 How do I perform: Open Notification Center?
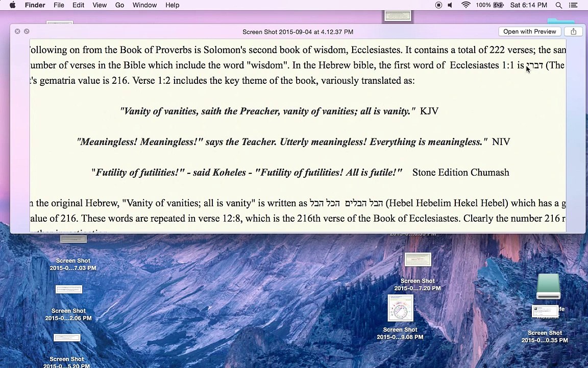tap(573, 5)
